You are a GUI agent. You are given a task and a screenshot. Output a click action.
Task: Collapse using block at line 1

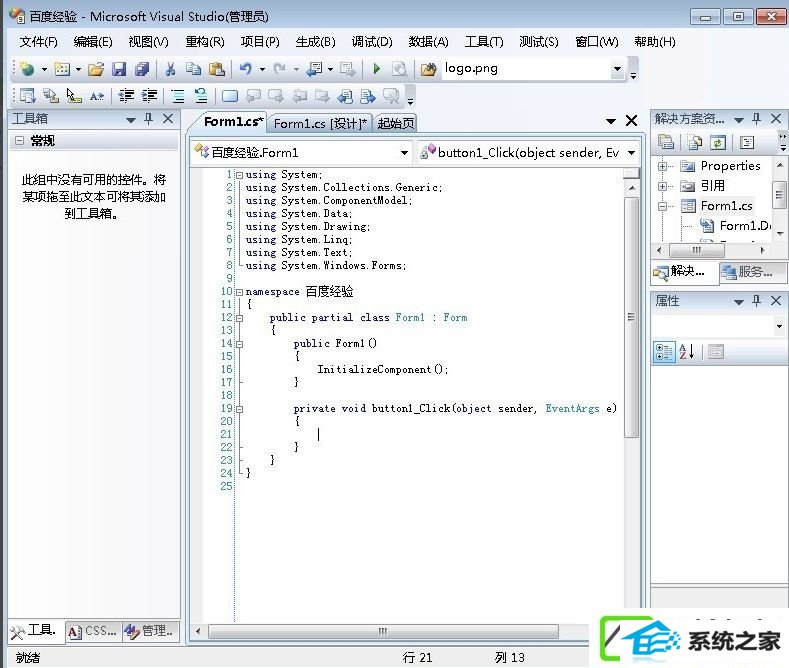[x=240, y=176]
